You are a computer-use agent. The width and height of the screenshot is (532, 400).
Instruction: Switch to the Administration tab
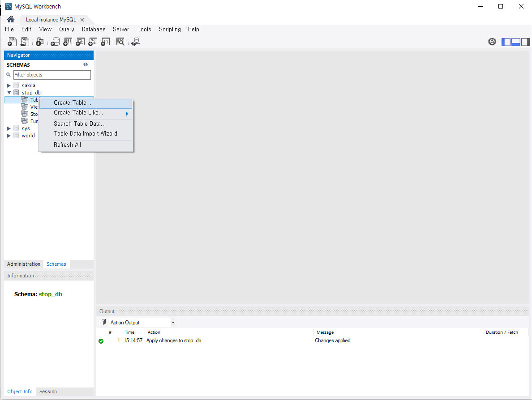(23, 264)
